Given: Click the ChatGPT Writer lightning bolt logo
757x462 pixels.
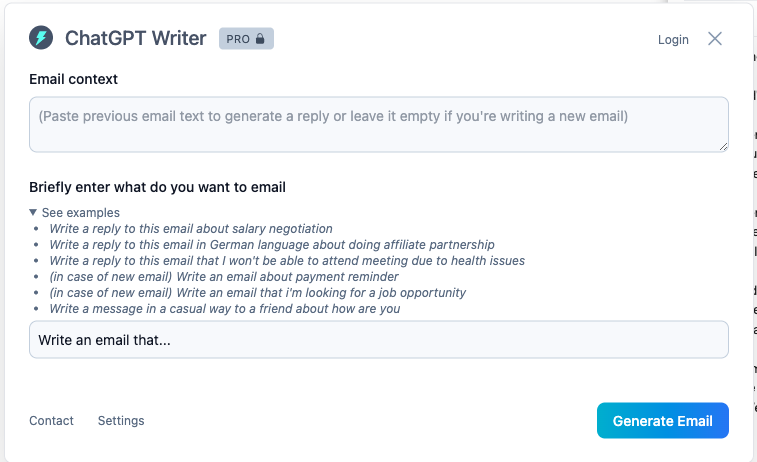Looking at the screenshot, I should (41, 38).
